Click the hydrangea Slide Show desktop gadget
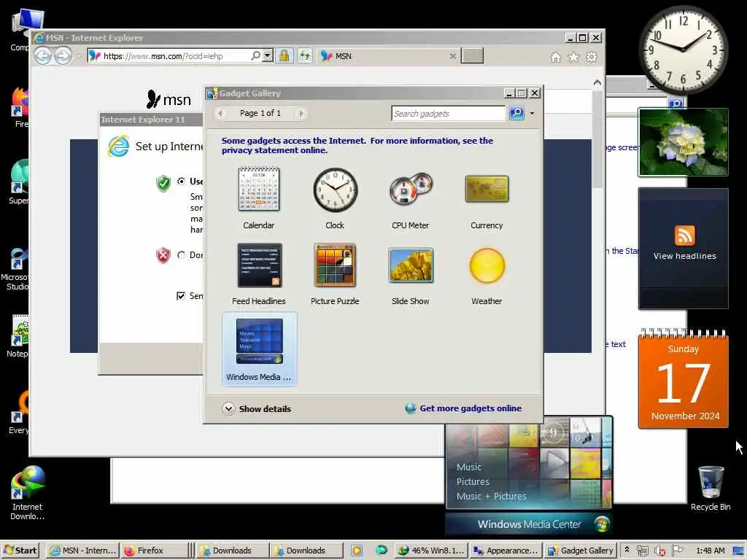This screenshot has width=747, height=560. point(683,142)
